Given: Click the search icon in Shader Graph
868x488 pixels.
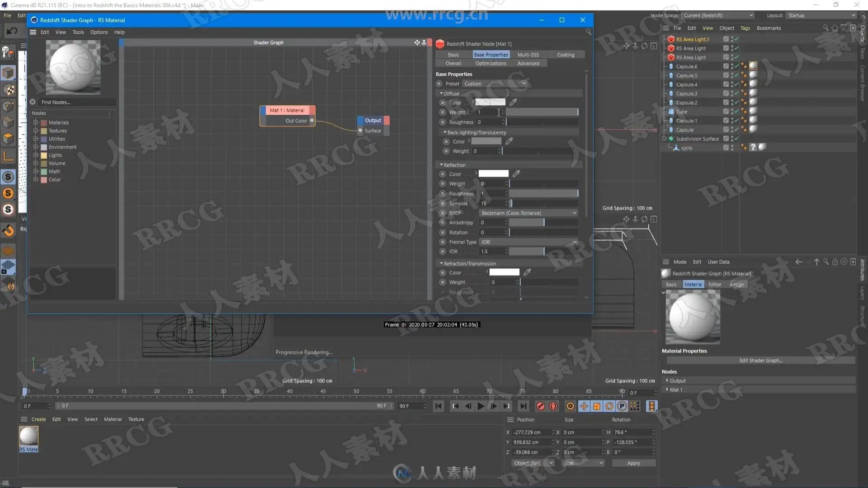Looking at the screenshot, I should tap(588, 32).
